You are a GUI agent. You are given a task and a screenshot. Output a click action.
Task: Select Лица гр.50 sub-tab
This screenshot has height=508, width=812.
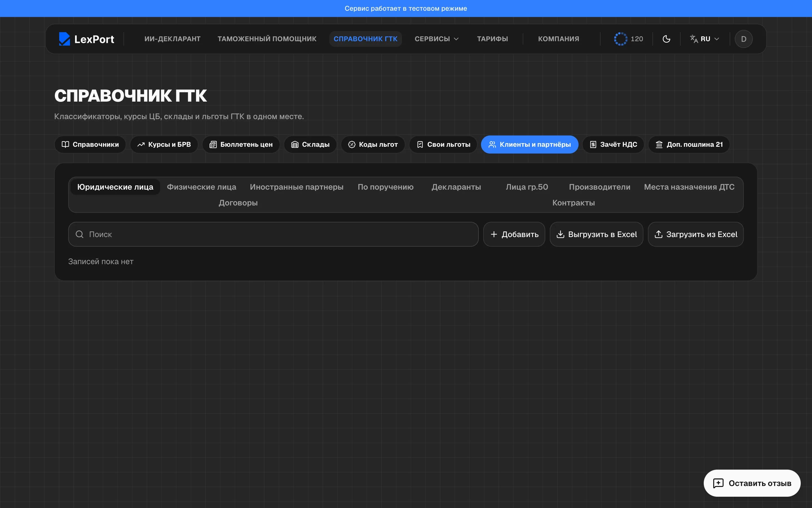coord(527,187)
